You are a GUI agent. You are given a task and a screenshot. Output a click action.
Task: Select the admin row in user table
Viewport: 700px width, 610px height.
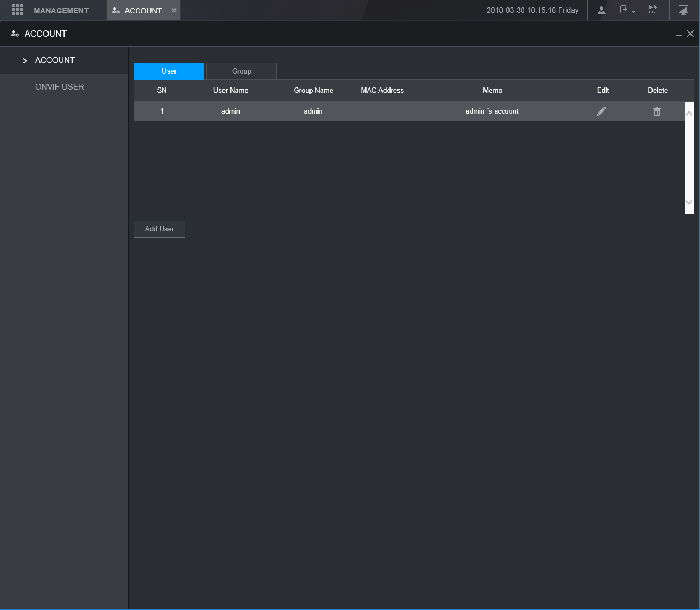click(409, 111)
